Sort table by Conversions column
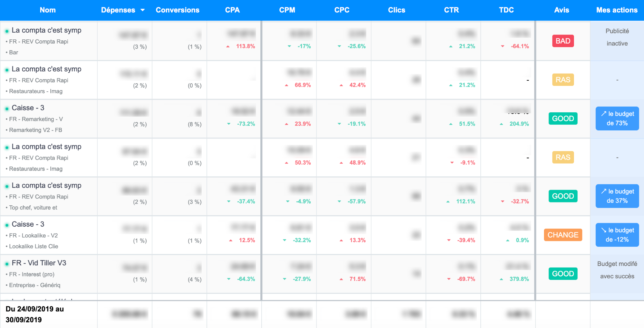Screen dimensions: 644x328 (x=177, y=10)
